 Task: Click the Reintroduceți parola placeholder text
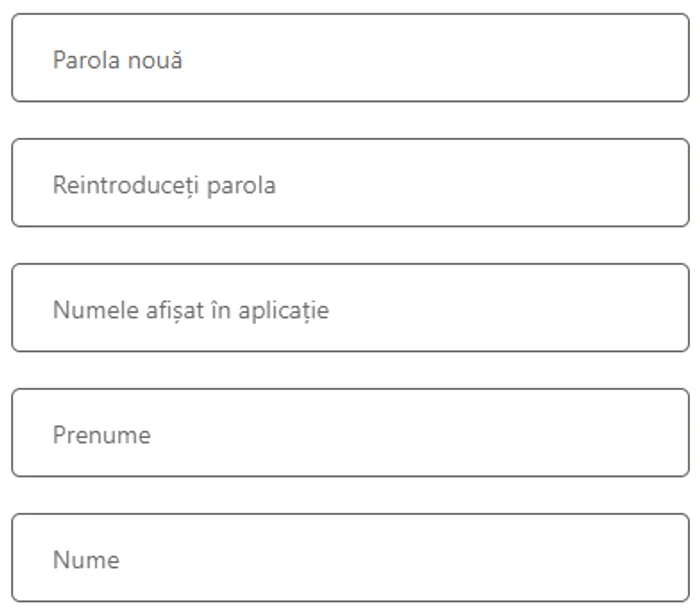pos(164,186)
